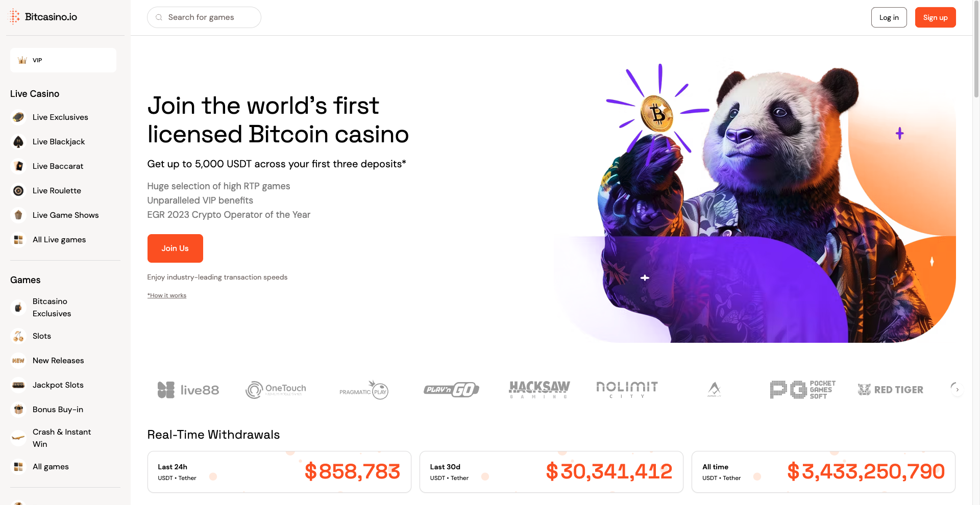Follow the How it works link
This screenshot has width=980, height=505.
click(167, 295)
